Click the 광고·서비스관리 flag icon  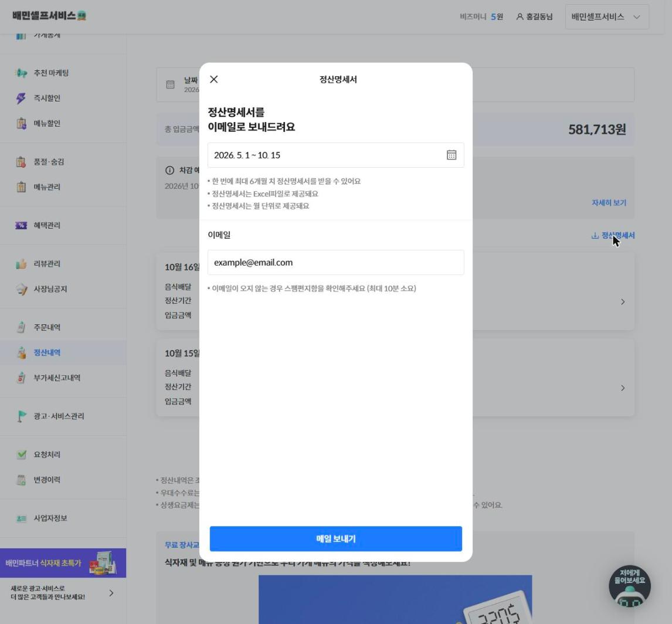point(21,416)
